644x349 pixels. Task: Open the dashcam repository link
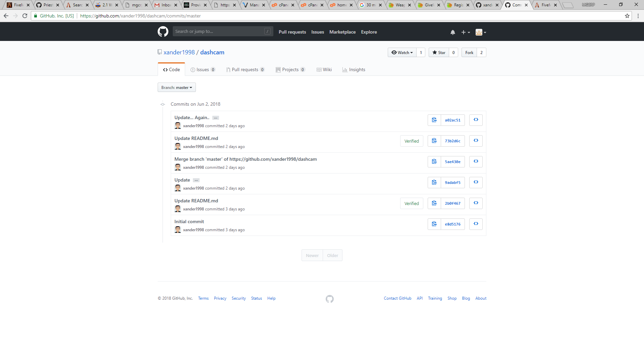point(212,52)
